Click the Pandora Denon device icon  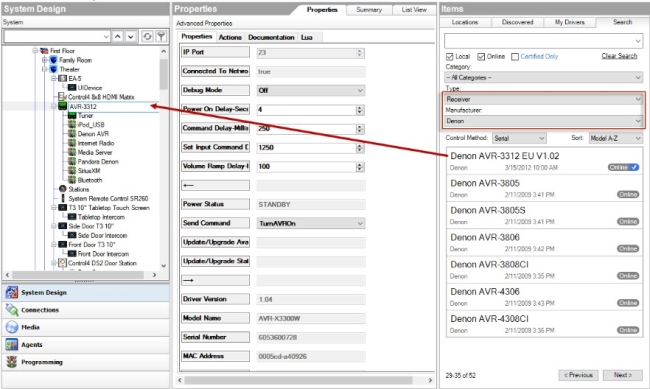72,161
